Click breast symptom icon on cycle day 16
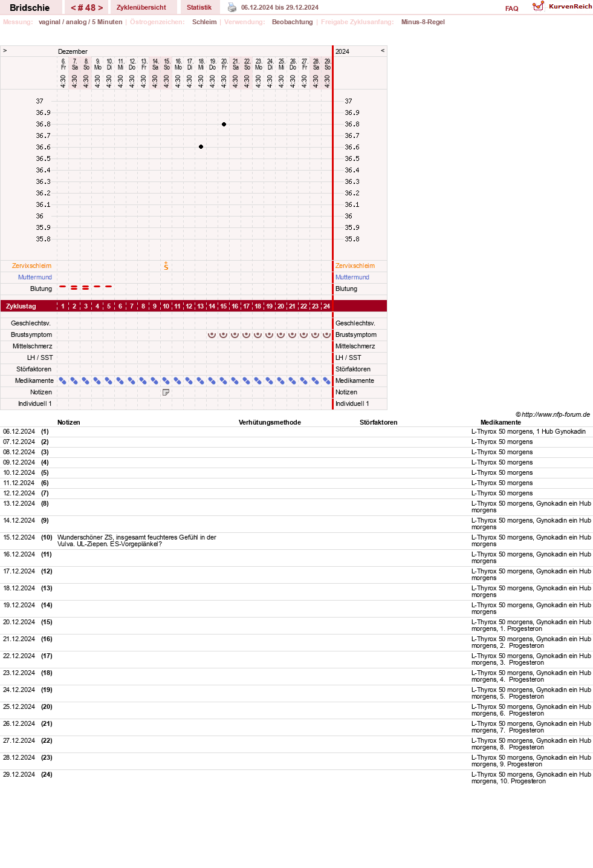The height and width of the screenshot is (868, 593). click(235, 334)
